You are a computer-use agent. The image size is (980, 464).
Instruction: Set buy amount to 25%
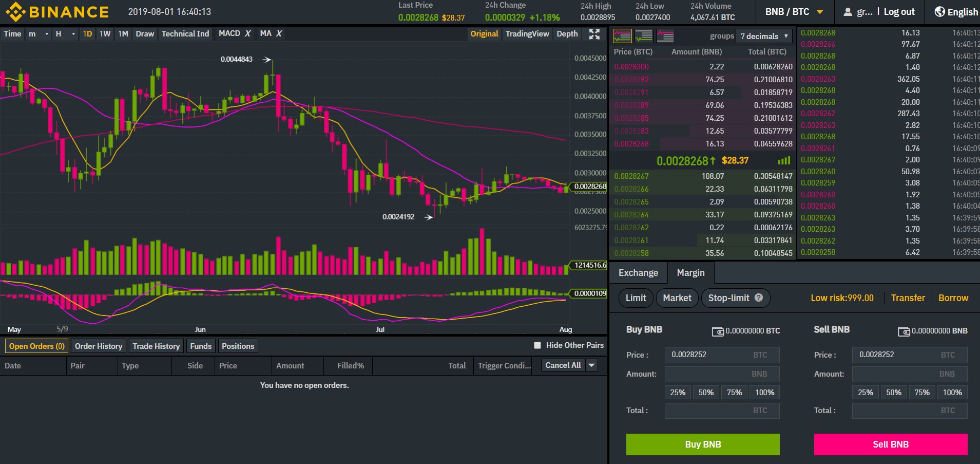point(678,393)
